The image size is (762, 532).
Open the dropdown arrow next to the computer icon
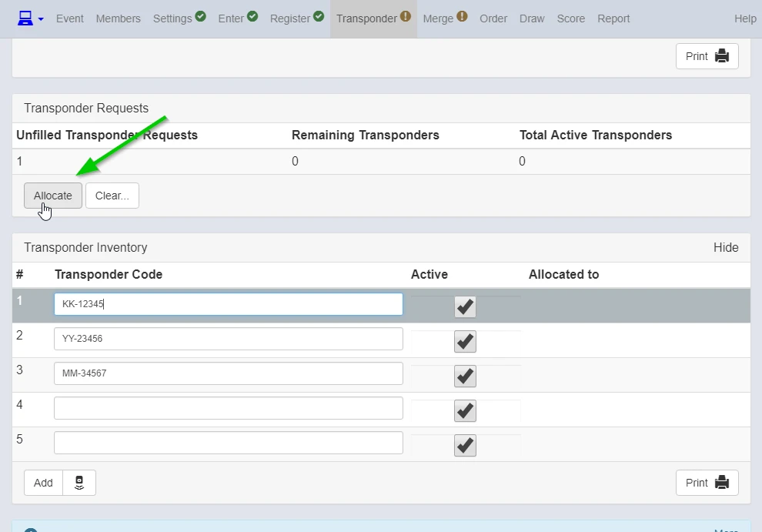click(x=40, y=18)
